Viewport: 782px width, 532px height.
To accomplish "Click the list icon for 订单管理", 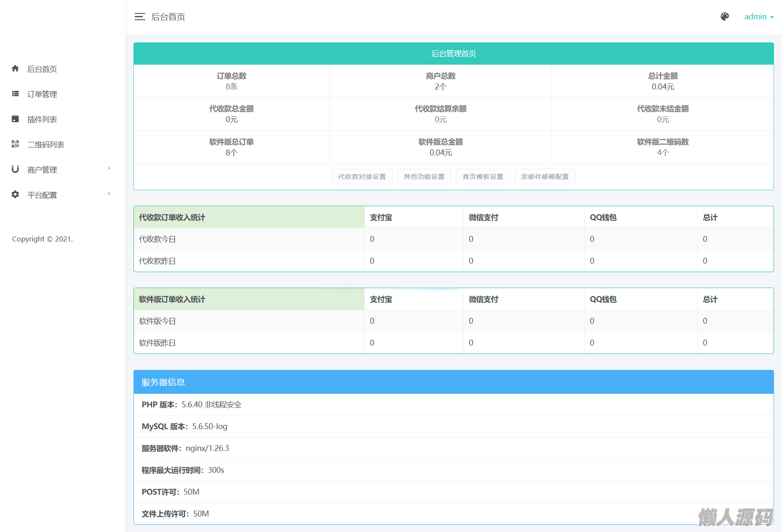I will point(16,94).
